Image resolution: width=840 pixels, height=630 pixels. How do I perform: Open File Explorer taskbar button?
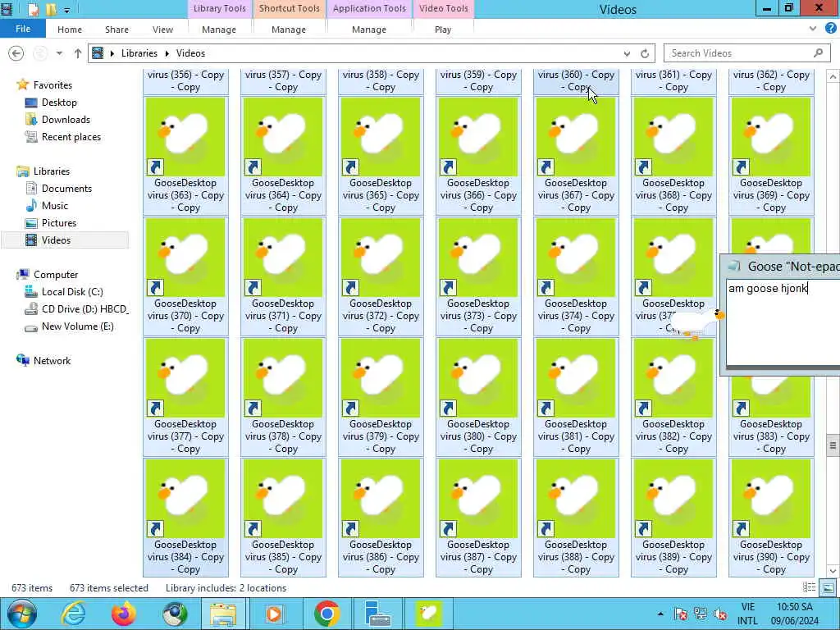coord(223,614)
